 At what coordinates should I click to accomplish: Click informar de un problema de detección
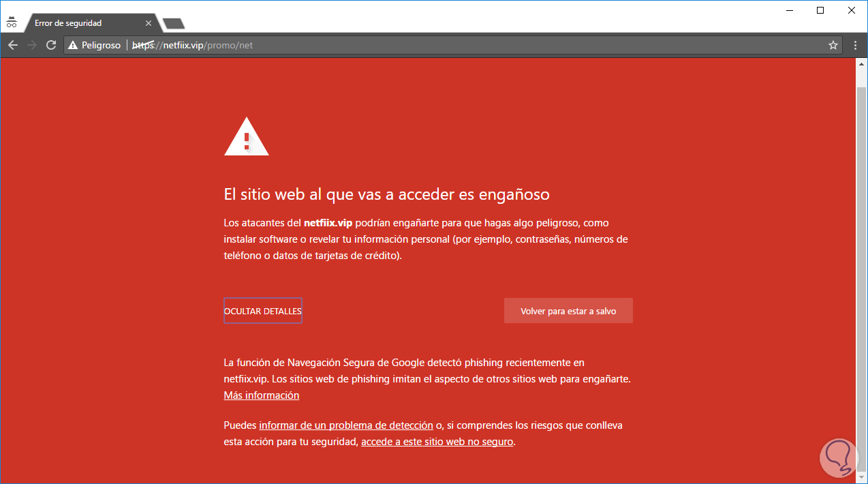(x=346, y=425)
